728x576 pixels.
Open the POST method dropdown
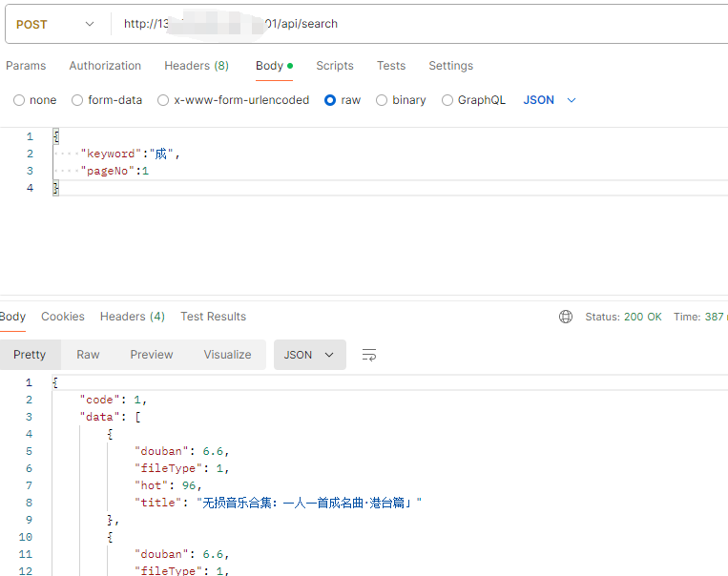55,24
